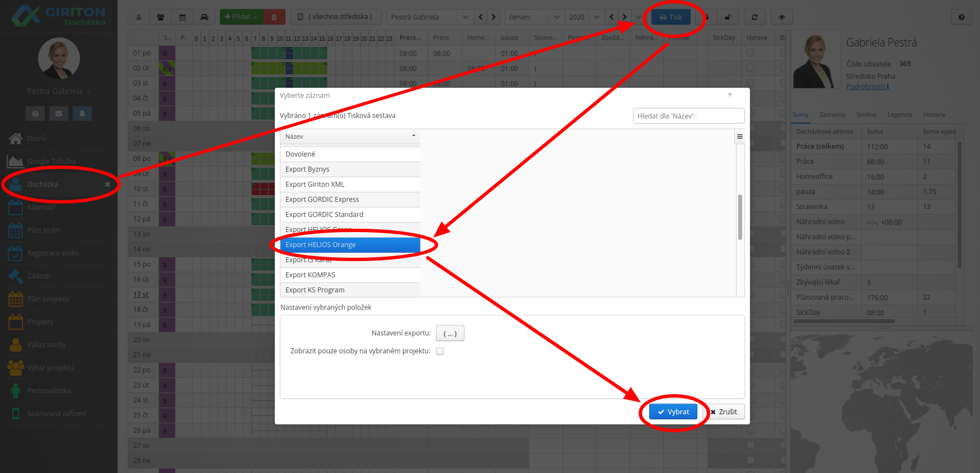Click the single person view icon
Image resolution: width=980 pixels, height=473 pixels.
(139, 17)
